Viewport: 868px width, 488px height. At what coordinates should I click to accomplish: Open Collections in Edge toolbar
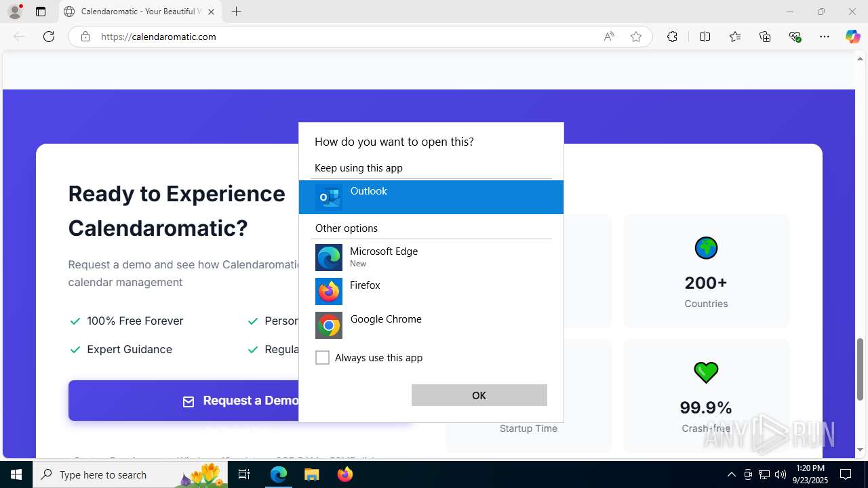pos(765,37)
